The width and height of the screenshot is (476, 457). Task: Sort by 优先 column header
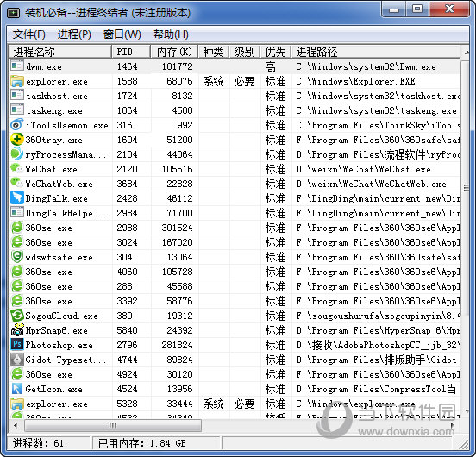coord(275,52)
